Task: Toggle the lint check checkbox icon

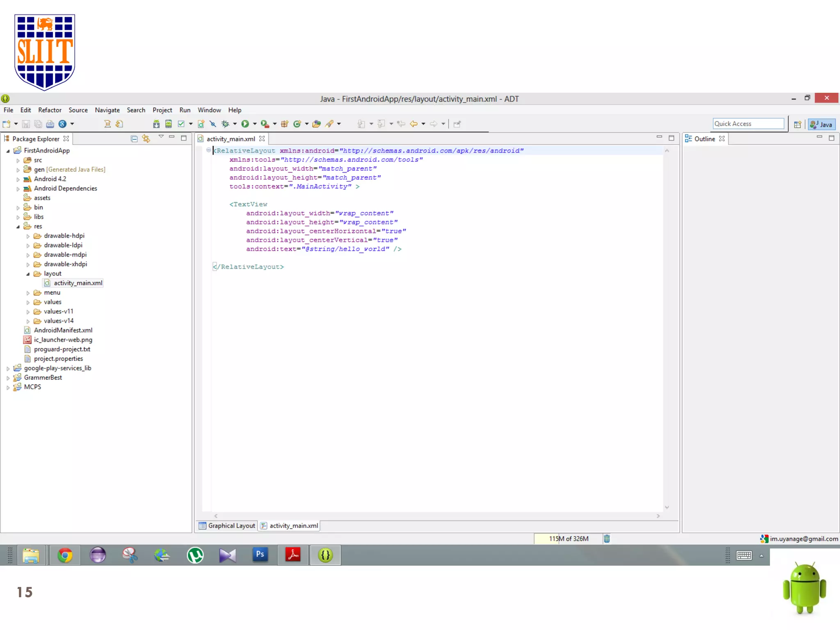Action: click(x=181, y=124)
